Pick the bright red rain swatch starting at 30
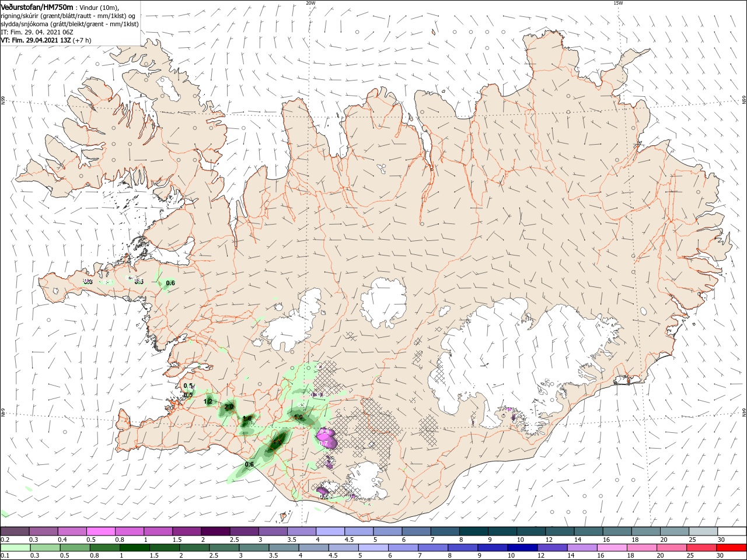 coord(731,548)
